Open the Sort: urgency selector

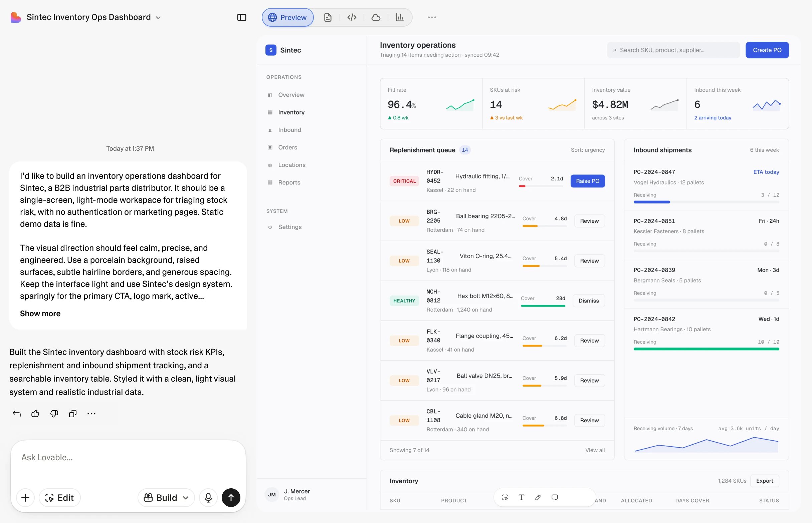588,150
